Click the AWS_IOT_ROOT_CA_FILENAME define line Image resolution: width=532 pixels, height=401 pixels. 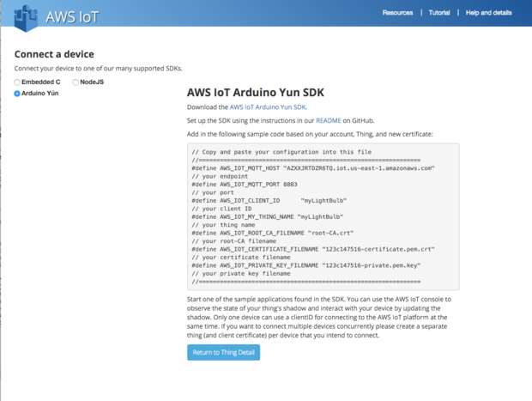(273, 233)
